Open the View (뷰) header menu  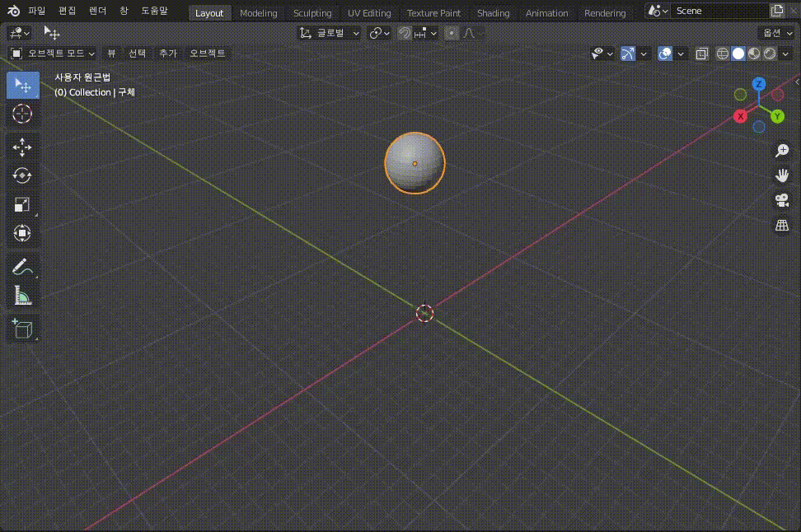(x=111, y=54)
